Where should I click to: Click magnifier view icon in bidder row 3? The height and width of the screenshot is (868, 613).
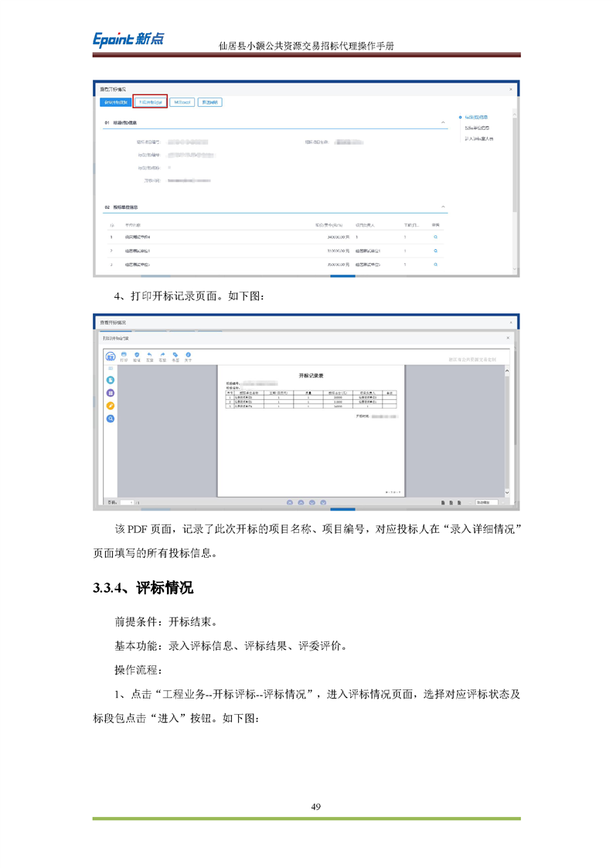pos(435,265)
